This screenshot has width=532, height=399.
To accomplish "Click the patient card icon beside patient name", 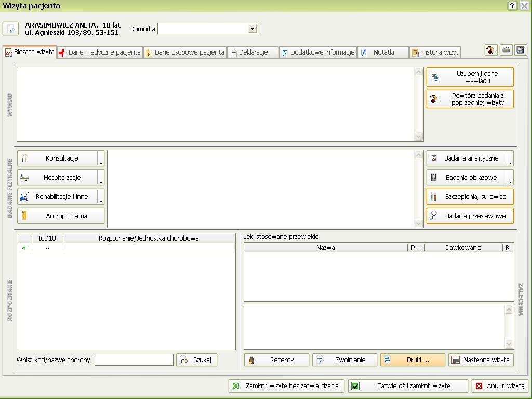I will pos(10,29).
